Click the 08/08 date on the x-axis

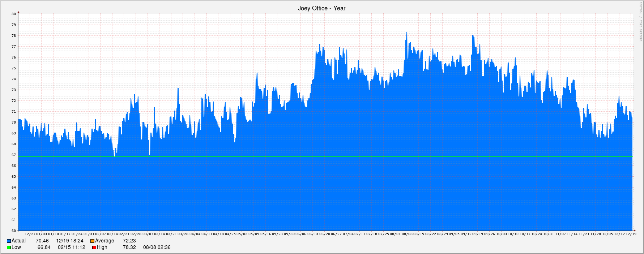[407, 234]
